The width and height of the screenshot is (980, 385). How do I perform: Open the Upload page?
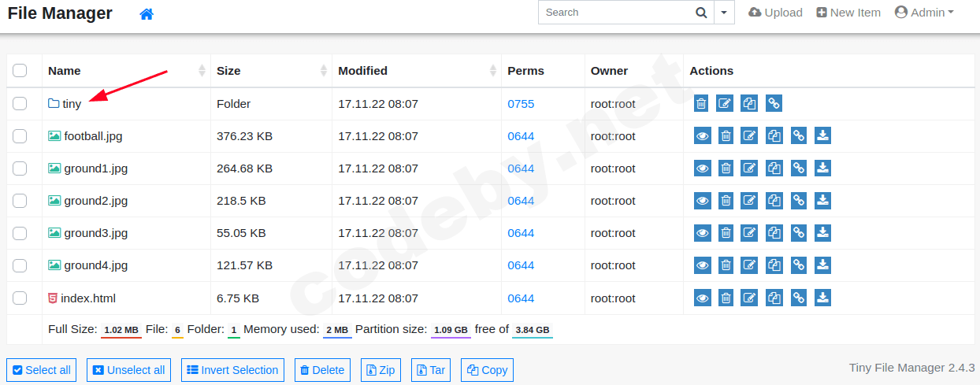point(775,13)
